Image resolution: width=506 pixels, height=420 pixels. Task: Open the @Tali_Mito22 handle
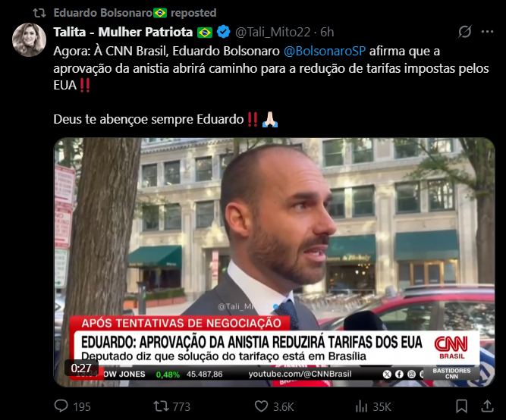[x=272, y=32]
